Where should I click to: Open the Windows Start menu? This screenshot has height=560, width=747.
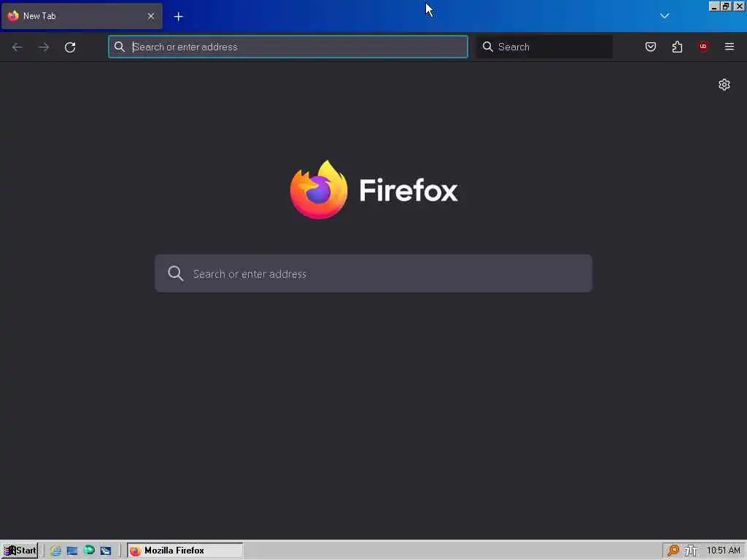(x=20, y=551)
